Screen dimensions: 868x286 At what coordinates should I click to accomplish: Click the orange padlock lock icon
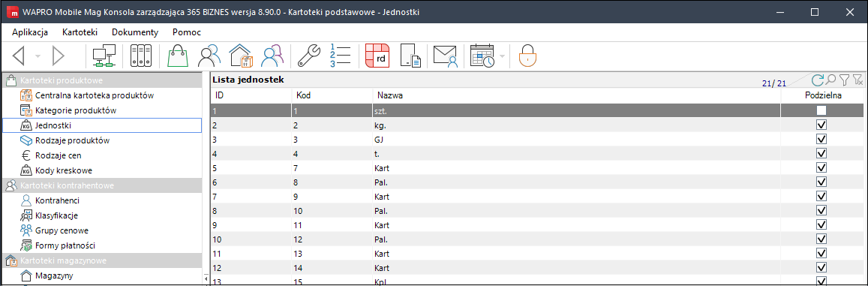527,56
